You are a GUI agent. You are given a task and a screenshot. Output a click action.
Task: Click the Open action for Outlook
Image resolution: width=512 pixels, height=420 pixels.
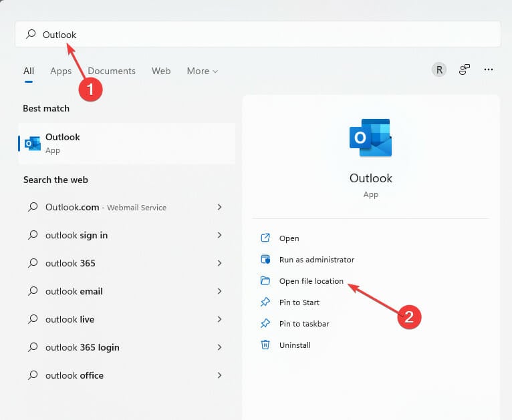tap(289, 238)
